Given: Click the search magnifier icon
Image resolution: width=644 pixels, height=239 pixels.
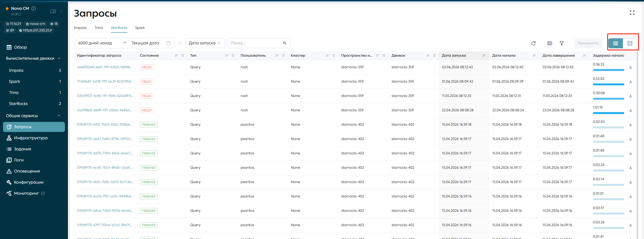Looking at the screenshot, I should 285,43.
